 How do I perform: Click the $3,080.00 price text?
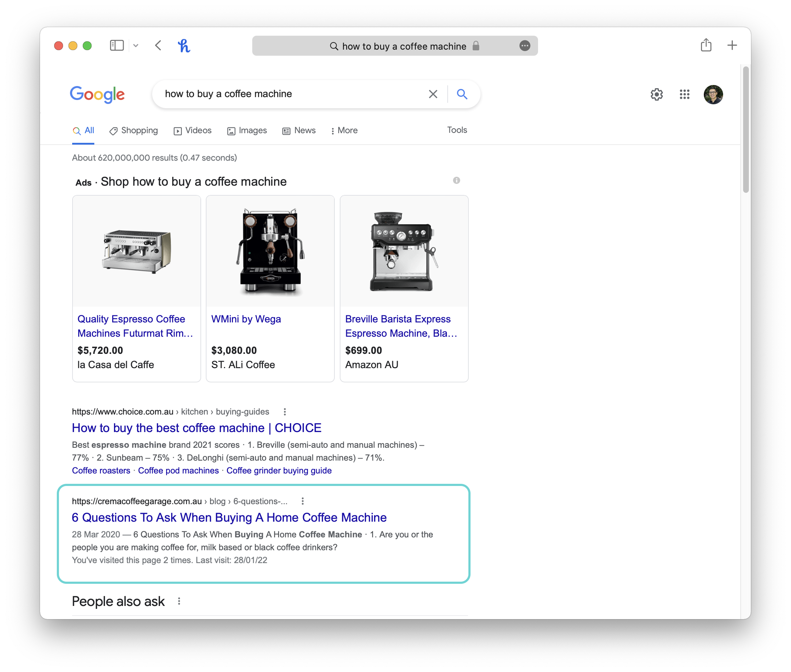tap(234, 351)
